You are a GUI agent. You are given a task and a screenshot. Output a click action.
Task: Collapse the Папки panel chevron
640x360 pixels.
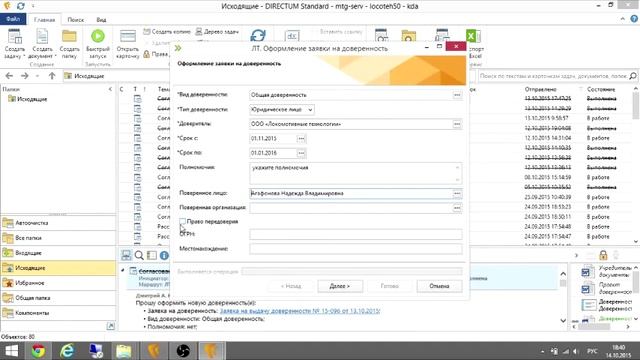point(110,89)
